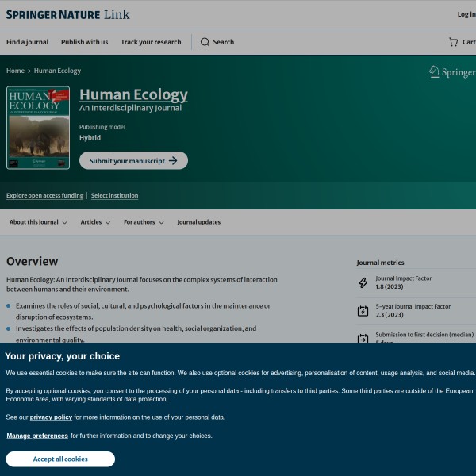This screenshot has width=476, height=476.
Task: Select Find a journal in top menu
Action: click(x=27, y=42)
